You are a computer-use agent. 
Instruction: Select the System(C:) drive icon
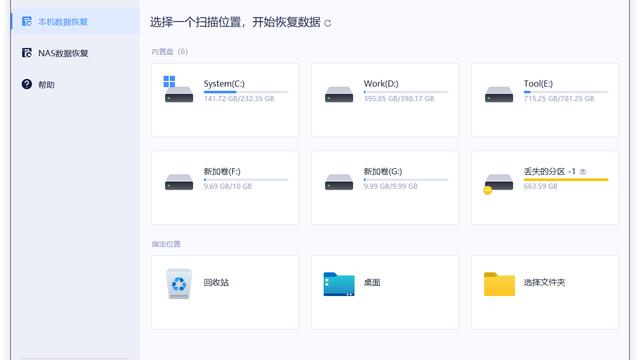179,89
